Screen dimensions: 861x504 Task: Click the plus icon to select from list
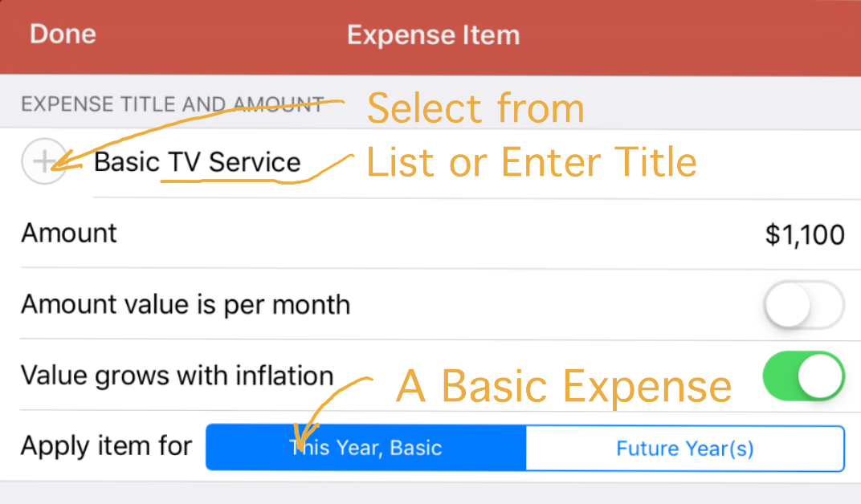(x=44, y=162)
